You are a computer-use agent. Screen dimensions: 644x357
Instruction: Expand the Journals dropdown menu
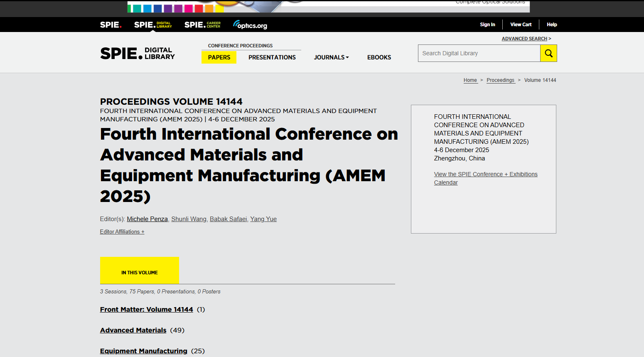pyautogui.click(x=331, y=57)
